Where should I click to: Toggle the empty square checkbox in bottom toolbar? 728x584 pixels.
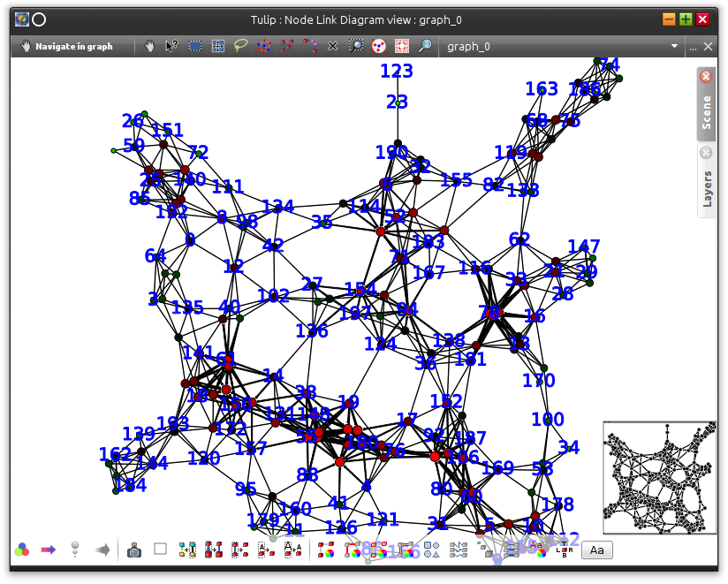click(x=160, y=549)
